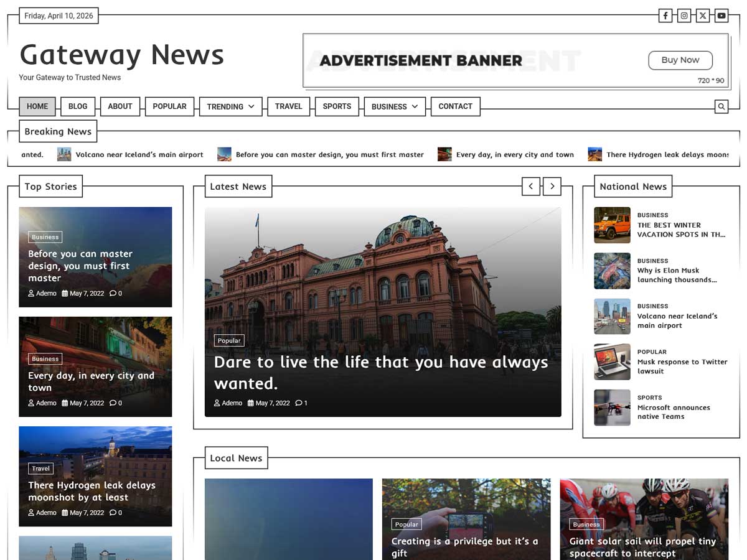This screenshot has width=747, height=560.
Task: Navigate to the Contact page
Action: coord(455,106)
